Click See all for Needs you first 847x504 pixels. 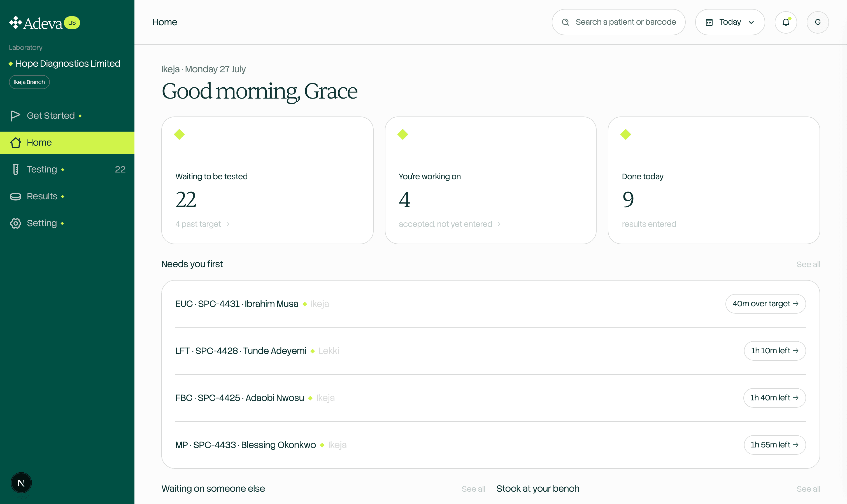(808, 265)
